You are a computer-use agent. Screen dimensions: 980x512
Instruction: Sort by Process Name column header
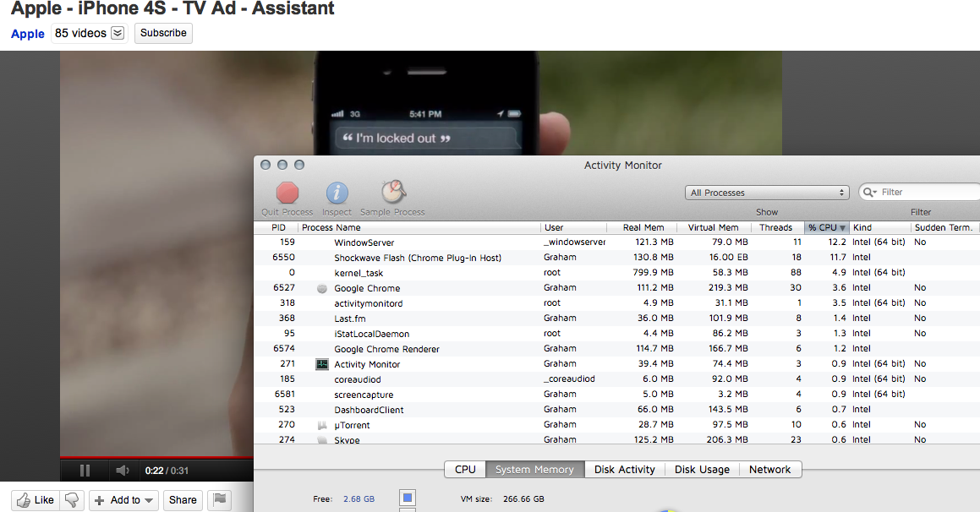[419, 227]
